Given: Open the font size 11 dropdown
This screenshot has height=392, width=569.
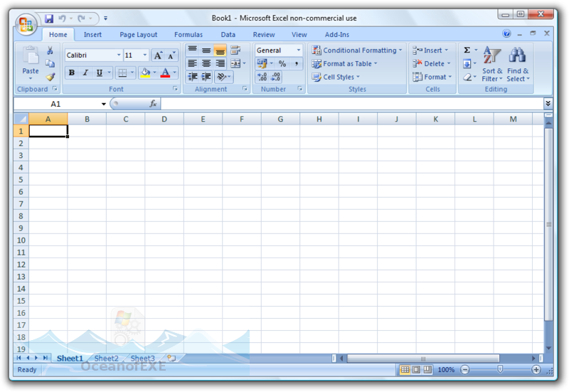Looking at the screenshot, I should point(145,55).
